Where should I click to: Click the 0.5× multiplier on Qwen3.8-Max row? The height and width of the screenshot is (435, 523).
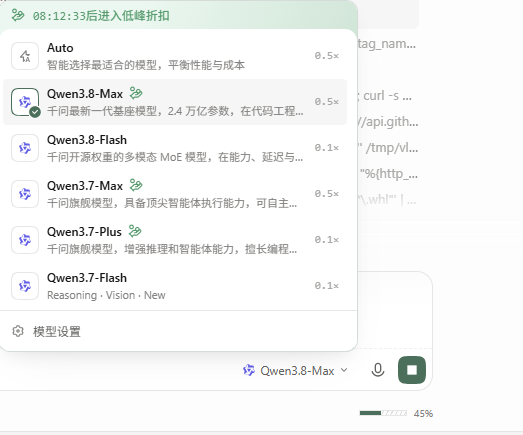pyautogui.click(x=327, y=102)
